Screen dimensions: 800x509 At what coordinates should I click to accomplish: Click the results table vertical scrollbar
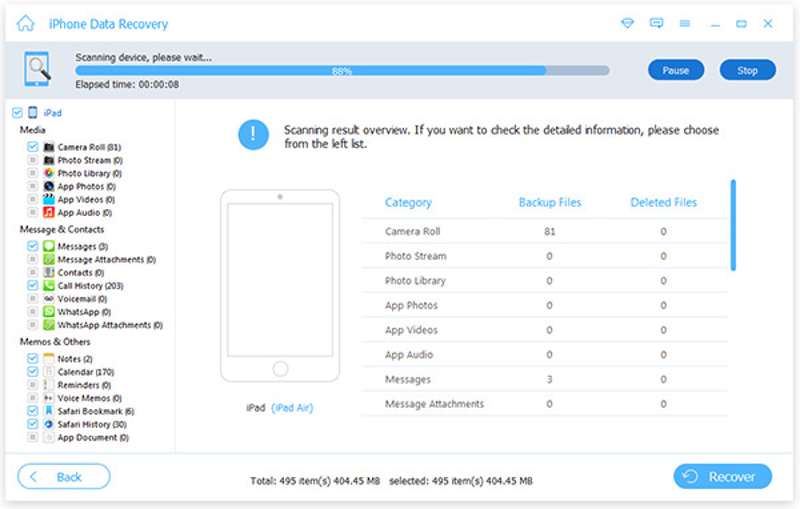tap(733, 225)
